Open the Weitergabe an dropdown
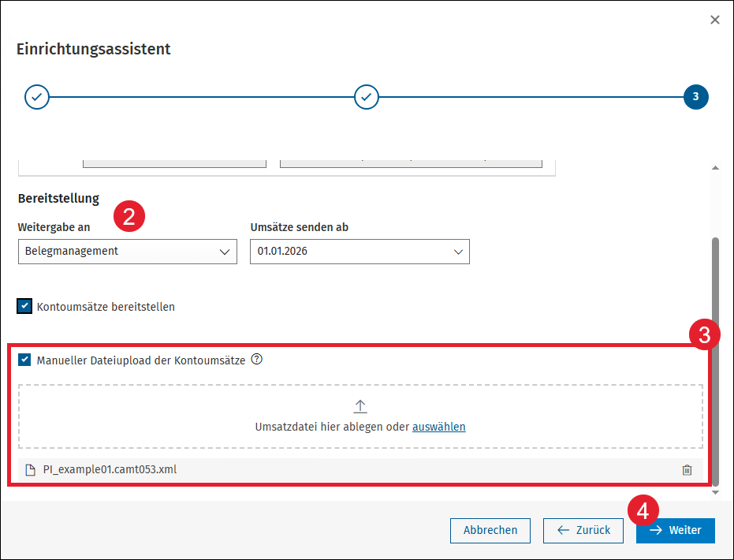The height and width of the screenshot is (560, 734). click(x=128, y=252)
